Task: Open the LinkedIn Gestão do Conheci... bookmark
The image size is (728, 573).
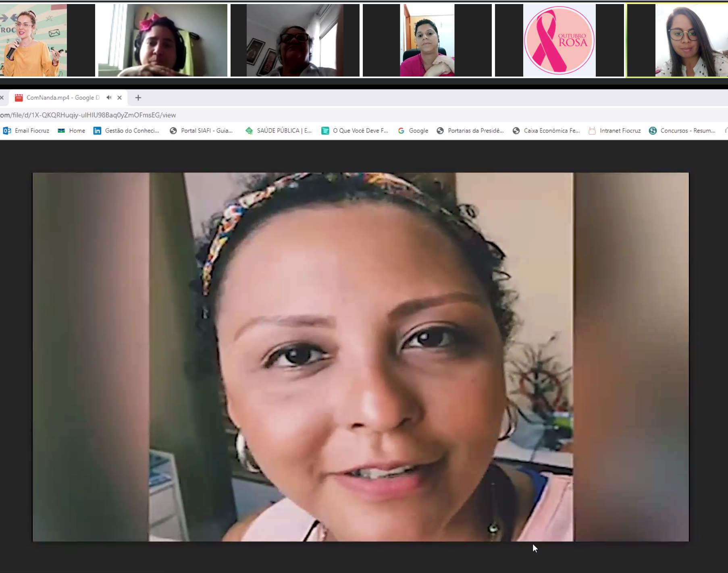Action: coord(127,131)
